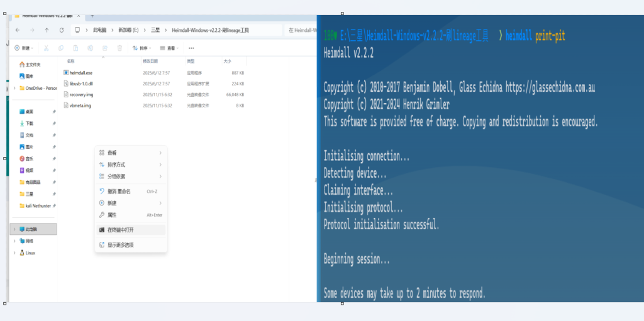Open the 新建 dropdown in toolbar

pos(24,48)
